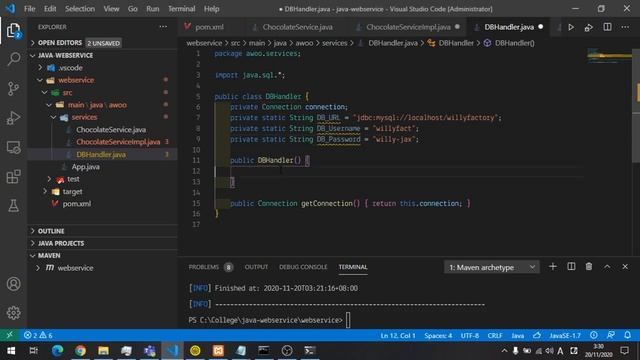Open the Explorer view in activity bar

13,31
